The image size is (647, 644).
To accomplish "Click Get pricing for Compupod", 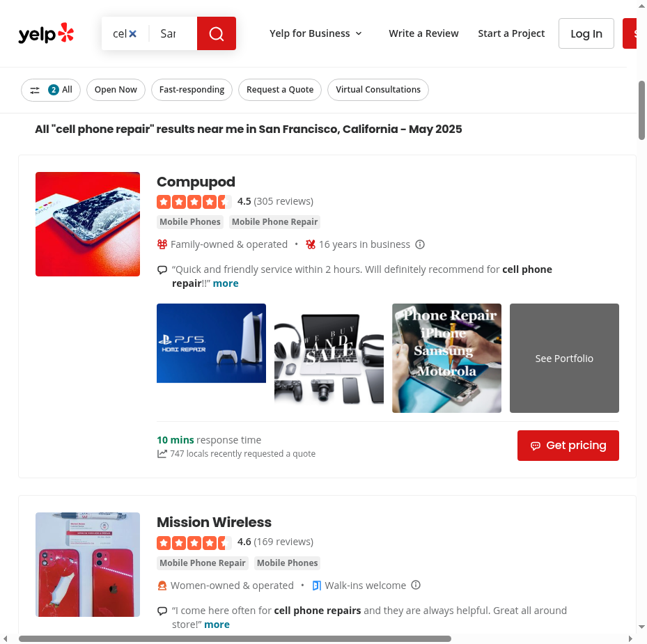I will [x=568, y=446].
